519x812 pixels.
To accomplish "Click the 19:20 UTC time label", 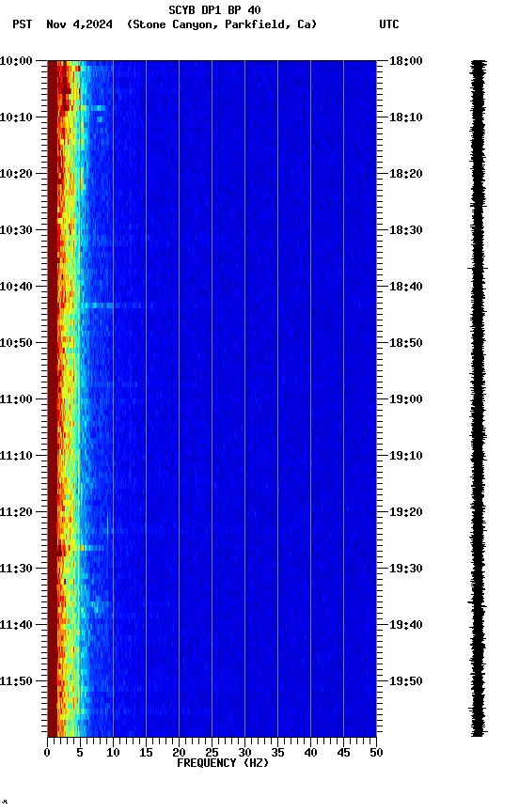I will click(406, 512).
